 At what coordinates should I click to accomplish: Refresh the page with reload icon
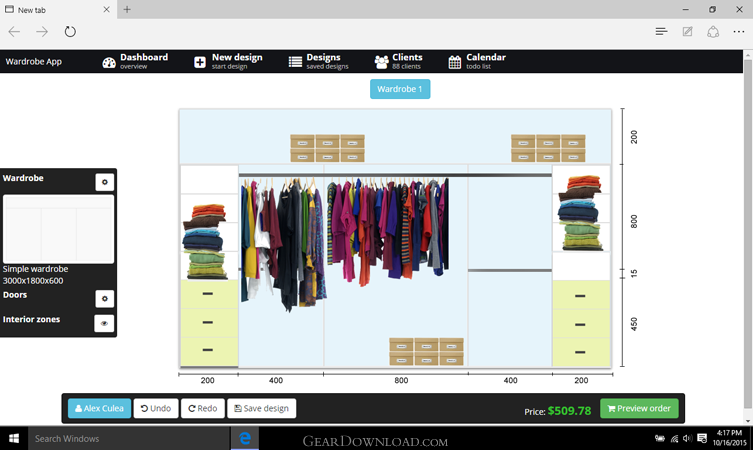tap(70, 32)
